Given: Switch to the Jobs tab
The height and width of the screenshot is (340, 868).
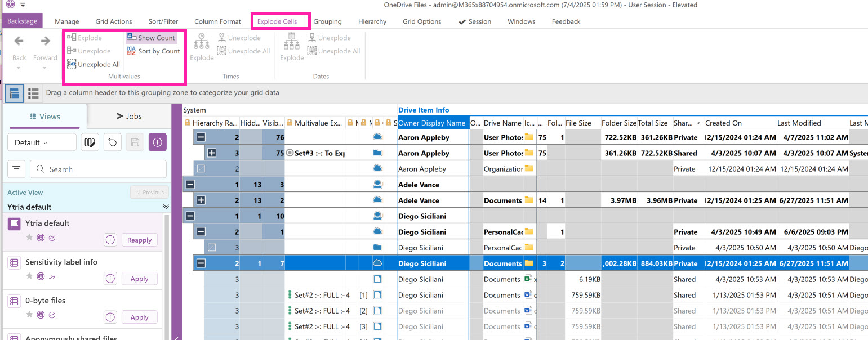Looking at the screenshot, I should [x=129, y=116].
